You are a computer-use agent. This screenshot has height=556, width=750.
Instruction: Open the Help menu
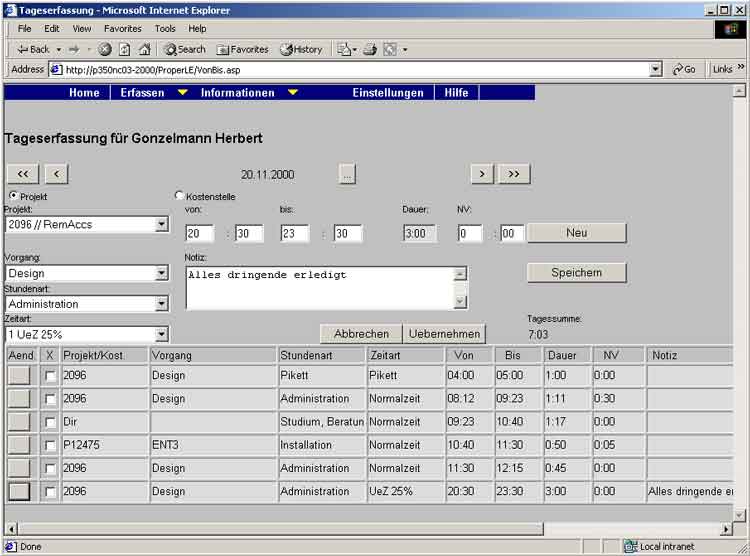197,29
